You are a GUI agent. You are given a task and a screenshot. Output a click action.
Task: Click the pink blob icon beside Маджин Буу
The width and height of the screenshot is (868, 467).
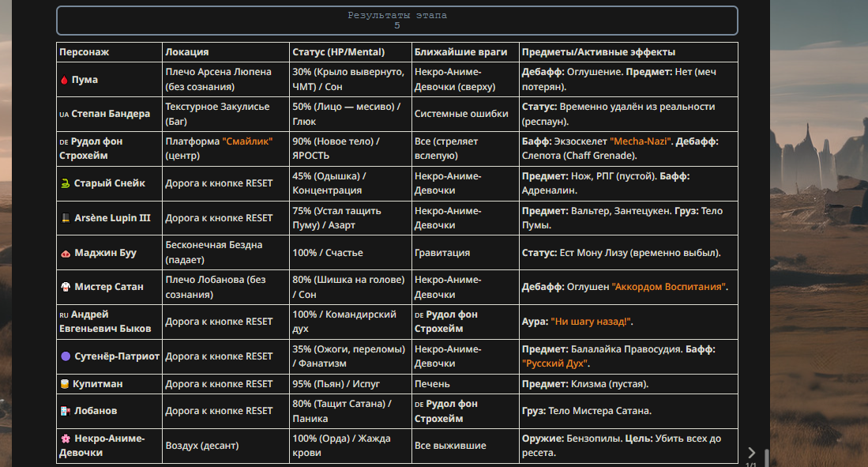click(x=65, y=254)
